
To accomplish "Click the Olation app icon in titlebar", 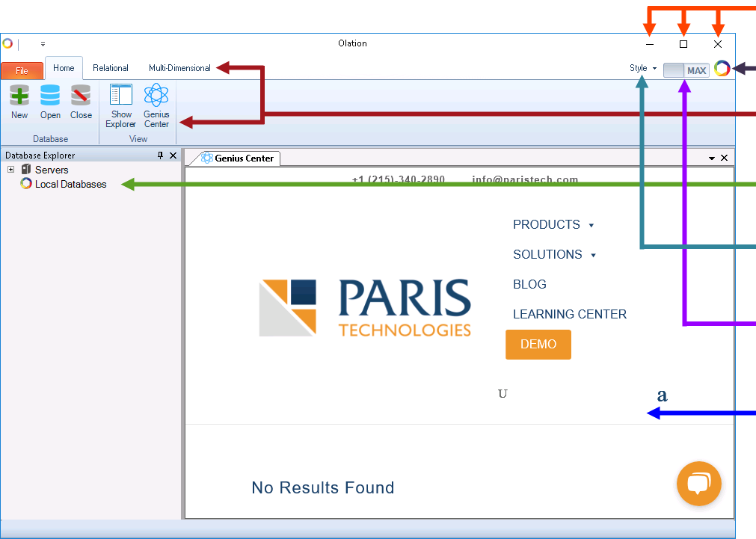I will click(8, 43).
